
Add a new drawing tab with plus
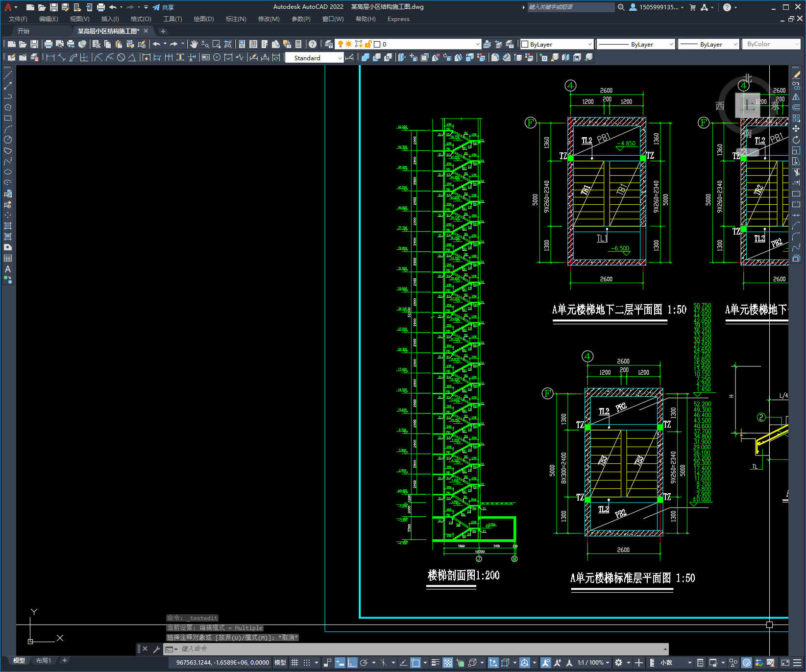click(x=163, y=31)
